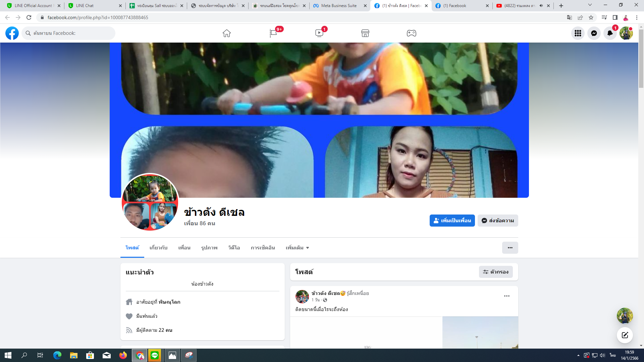This screenshot has width=644, height=362.
Task: Switch to the รูปภาพ tab
Action: [209, 248]
